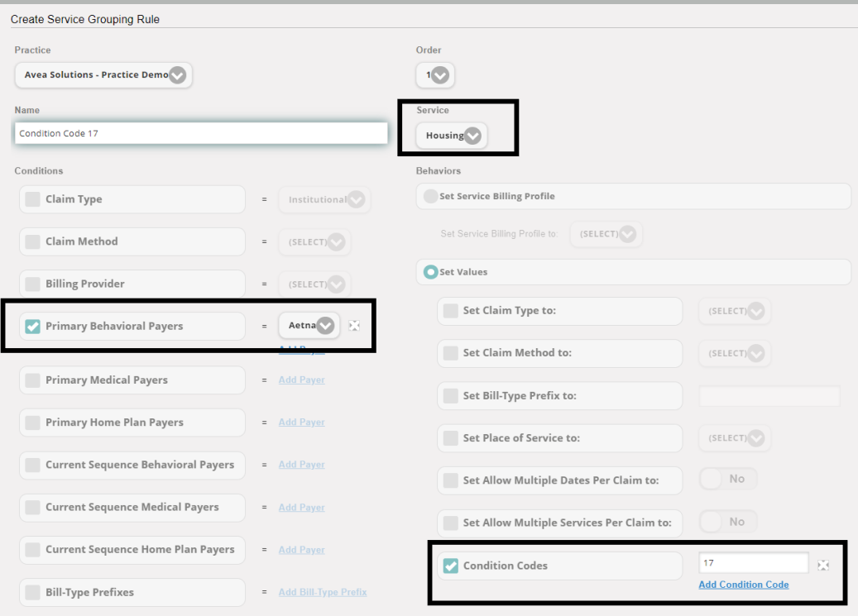This screenshot has width=858, height=616.
Task: Click the Institutional claim type arrow icon
Action: click(x=356, y=199)
